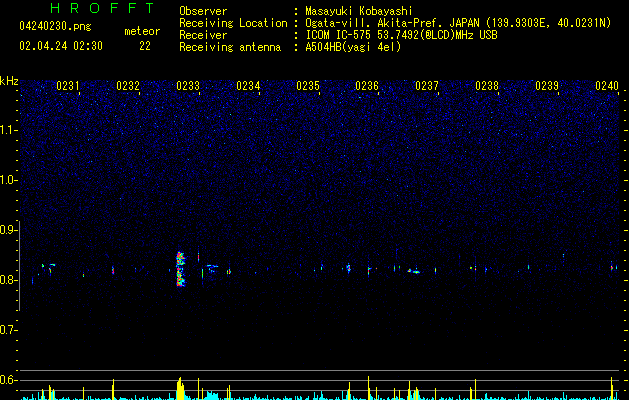Click the kHz axis unit label
Screen dimensions: 629x400
(9, 81)
